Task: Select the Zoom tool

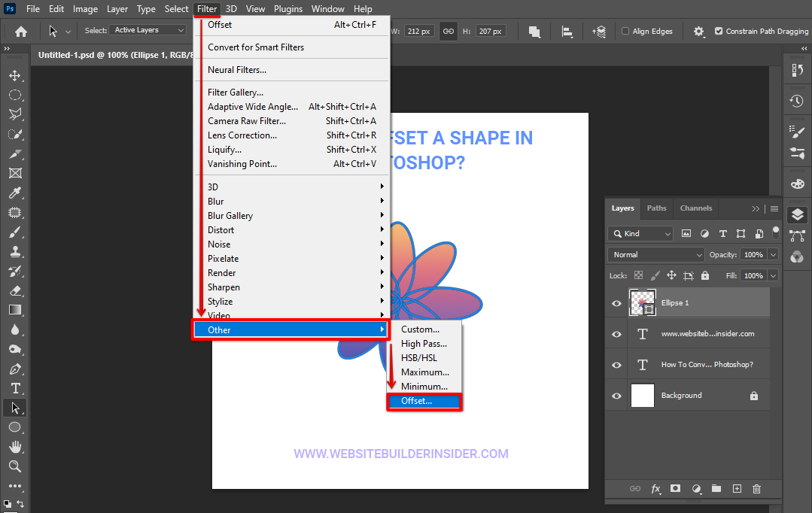Action: click(x=14, y=466)
